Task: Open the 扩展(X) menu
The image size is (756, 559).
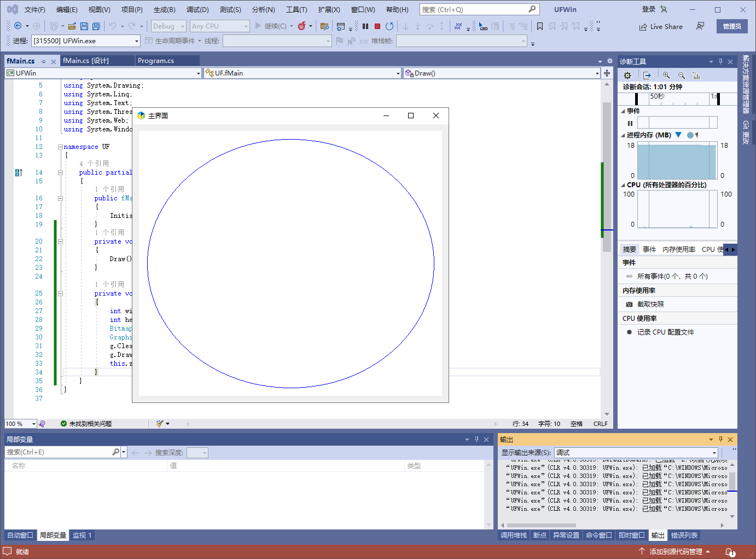Action: click(329, 9)
